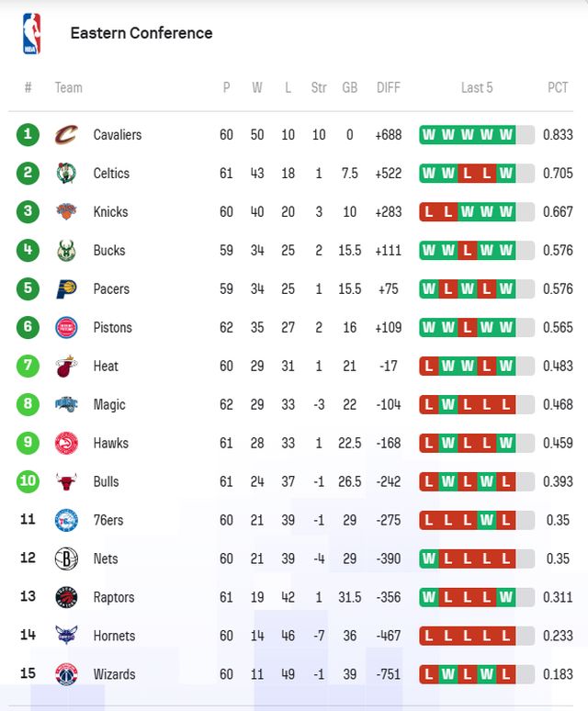
Task: Click the Celtics team logo
Action: 66,174
